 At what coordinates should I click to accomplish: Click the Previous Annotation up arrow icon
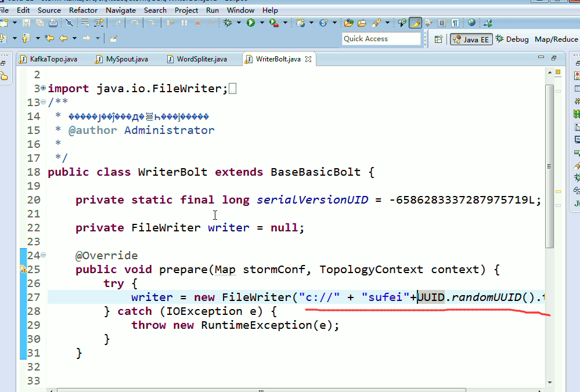pyautogui.click(x=26, y=38)
